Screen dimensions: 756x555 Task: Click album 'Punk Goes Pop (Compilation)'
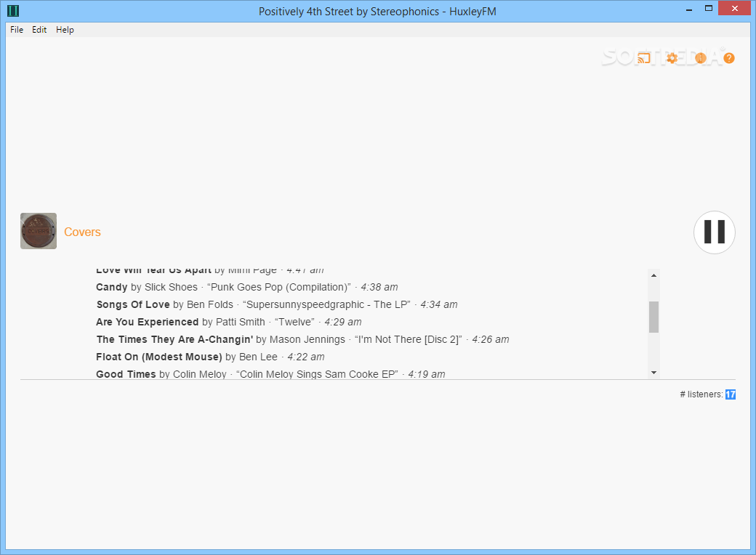pyautogui.click(x=279, y=287)
